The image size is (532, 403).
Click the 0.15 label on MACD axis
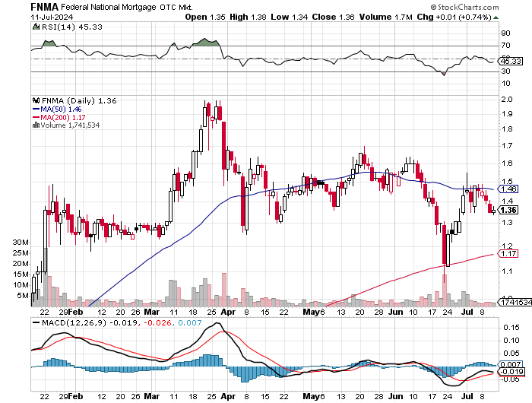click(x=511, y=328)
